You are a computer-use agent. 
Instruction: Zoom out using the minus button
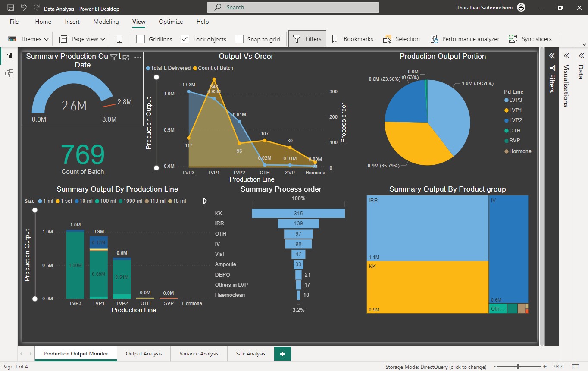point(494,367)
